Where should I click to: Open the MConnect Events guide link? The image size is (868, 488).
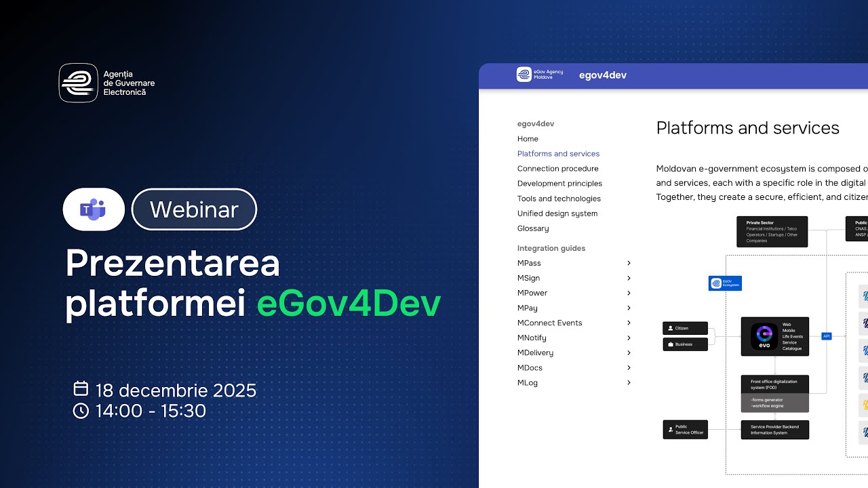click(549, 323)
